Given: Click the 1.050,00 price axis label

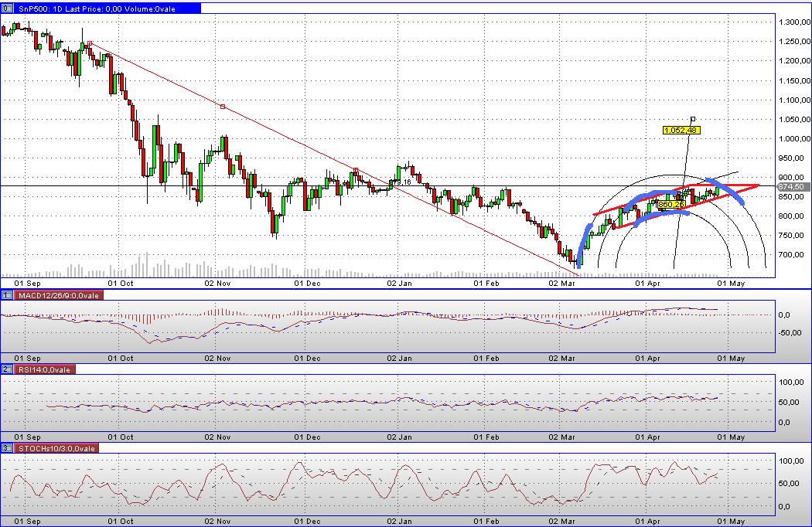Looking at the screenshot, I should point(795,119).
